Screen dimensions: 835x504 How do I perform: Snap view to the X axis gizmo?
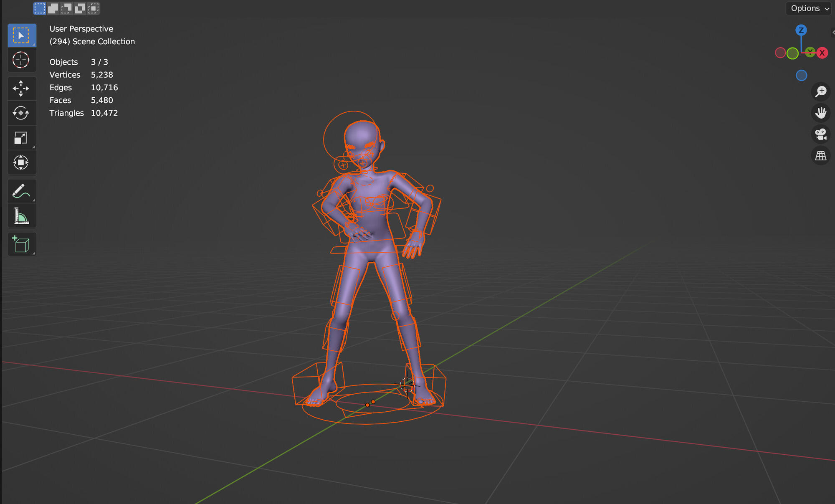click(x=822, y=53)
